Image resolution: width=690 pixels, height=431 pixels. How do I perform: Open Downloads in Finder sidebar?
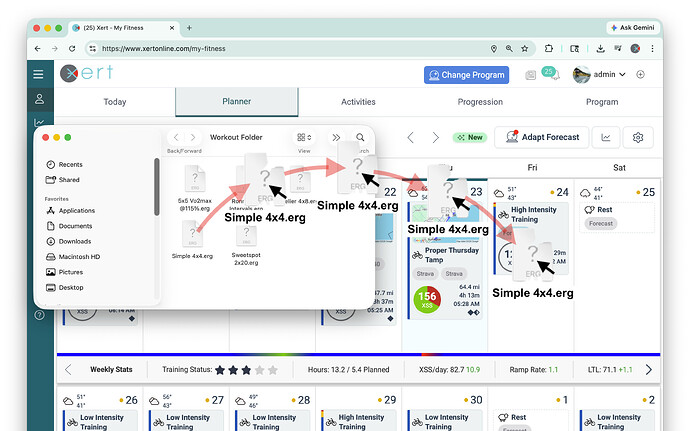click(x=75, y=241)
